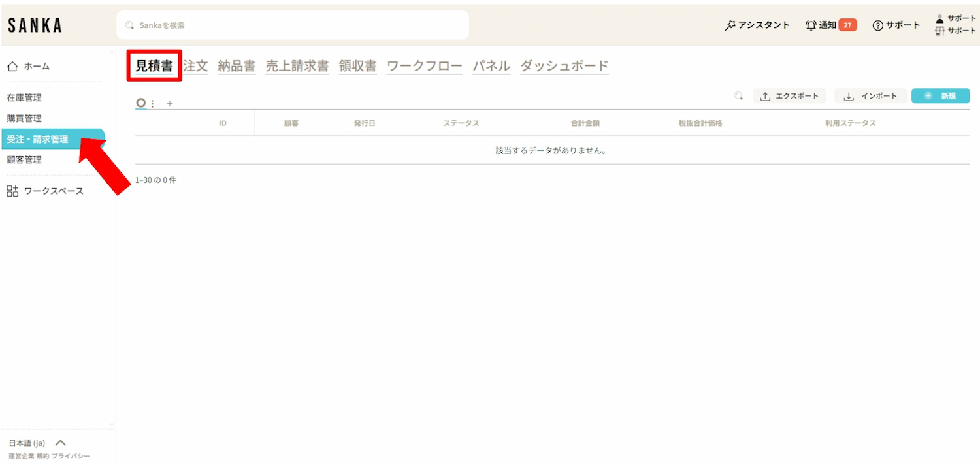980x465 pixels.
Task: Click the 利用ステータス column header
Action: [x=850, y=123]
